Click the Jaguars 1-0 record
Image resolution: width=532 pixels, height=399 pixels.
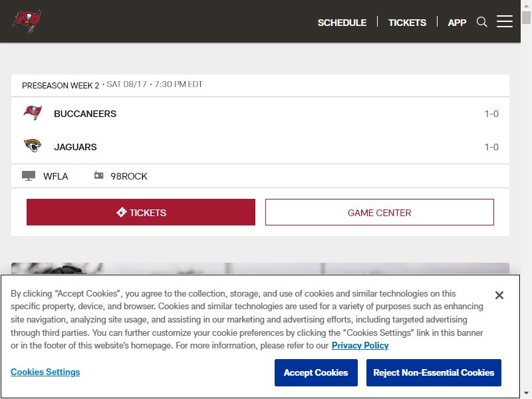coord(491,147)
